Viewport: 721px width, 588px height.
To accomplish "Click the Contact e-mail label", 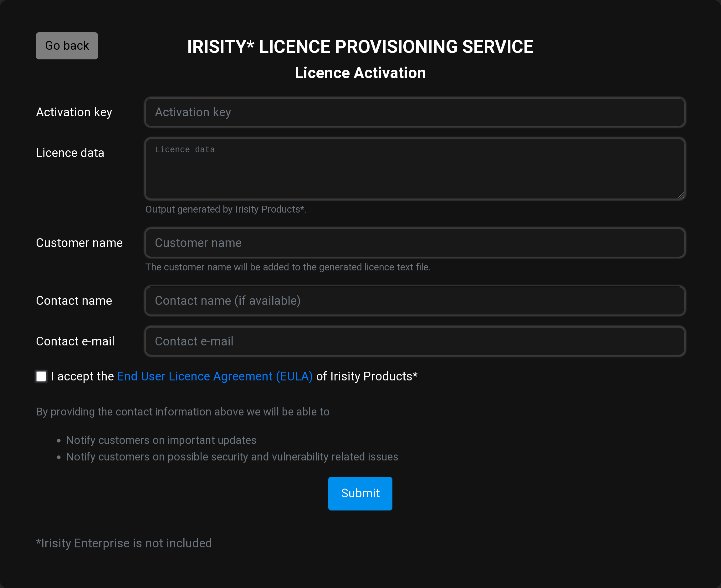I will [x=75, y=341].
